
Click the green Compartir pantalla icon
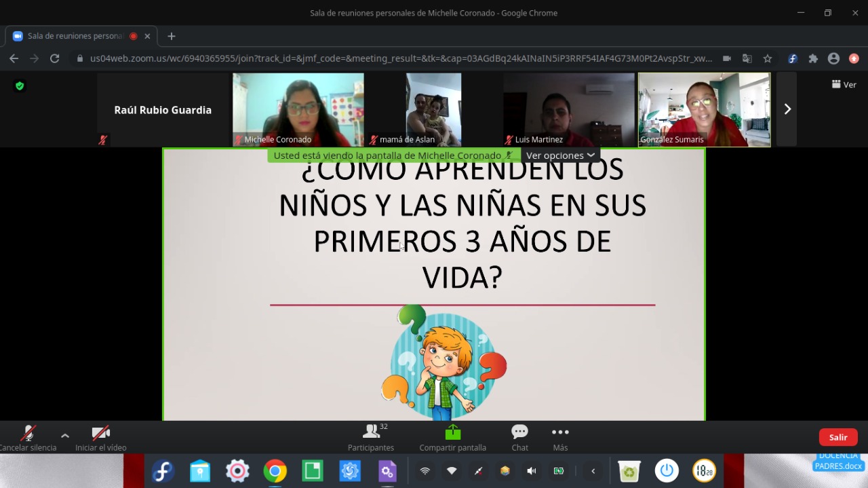pyautogui.click(x=452, y=432)
